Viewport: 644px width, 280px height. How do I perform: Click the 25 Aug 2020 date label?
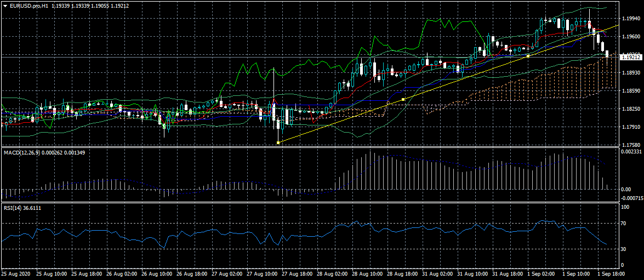[x=15, y=273]
